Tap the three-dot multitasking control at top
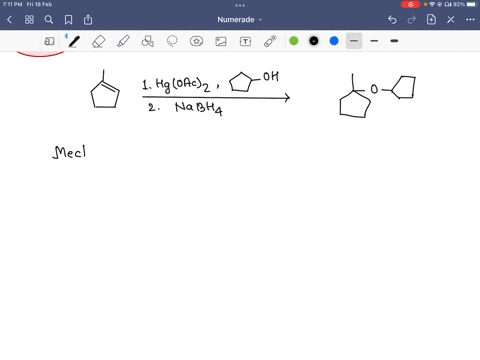The width and height of the screenshot is (480, 360). 240,5
